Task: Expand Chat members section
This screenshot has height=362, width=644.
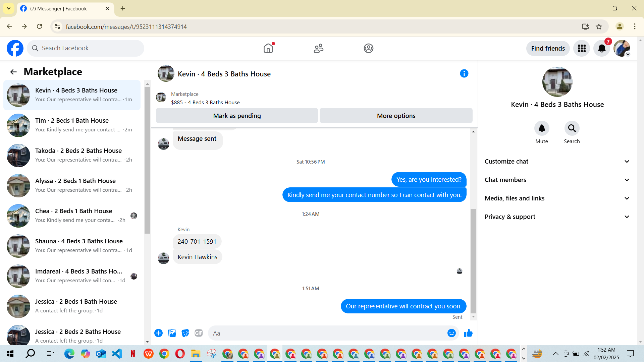Action: [557, 180]
